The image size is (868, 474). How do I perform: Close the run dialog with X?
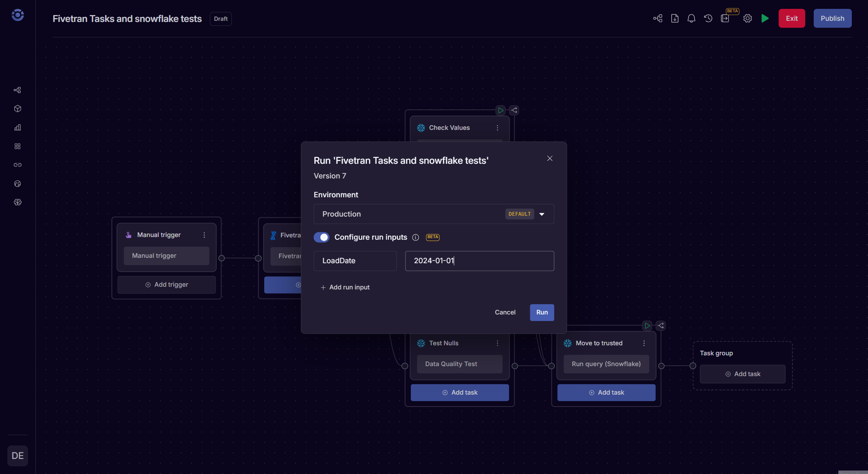[x=550, y=159]
